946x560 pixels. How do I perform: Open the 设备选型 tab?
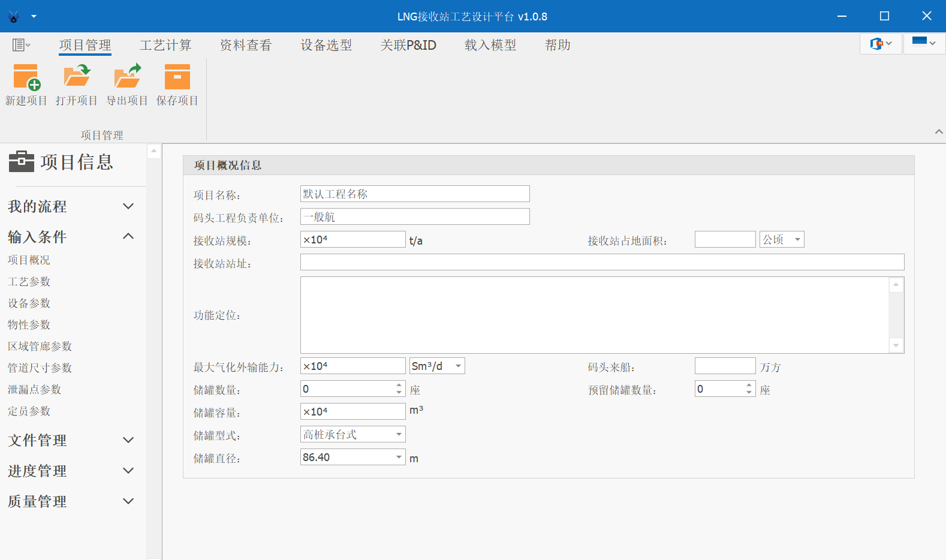pos(326,45)
